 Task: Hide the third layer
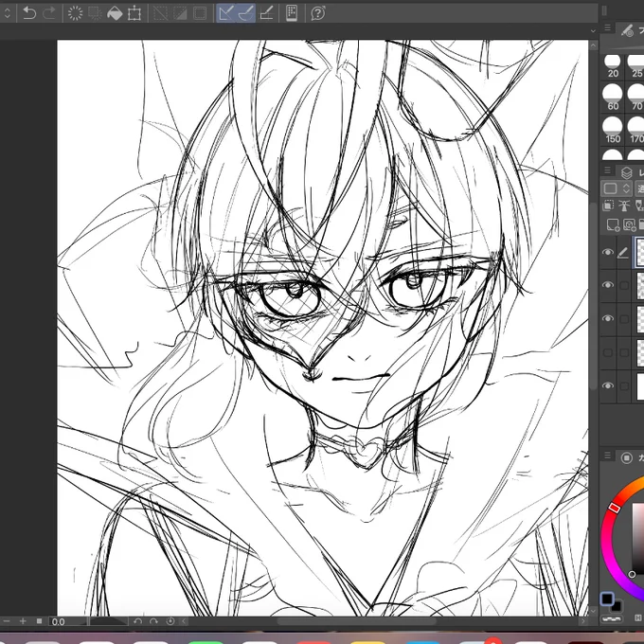[x=608, y=319]
